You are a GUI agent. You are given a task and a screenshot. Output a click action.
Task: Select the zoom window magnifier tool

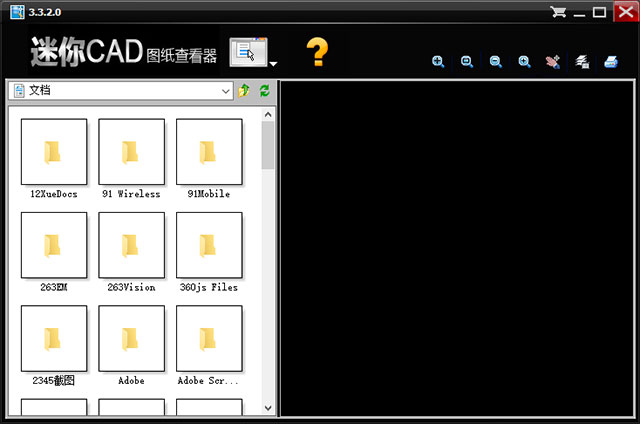467,62
